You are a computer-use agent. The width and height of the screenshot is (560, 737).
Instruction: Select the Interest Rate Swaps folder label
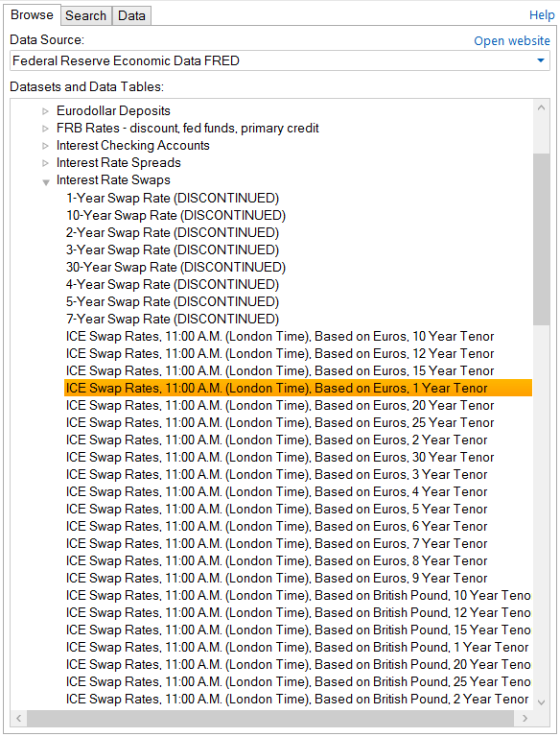click(113, 180)
